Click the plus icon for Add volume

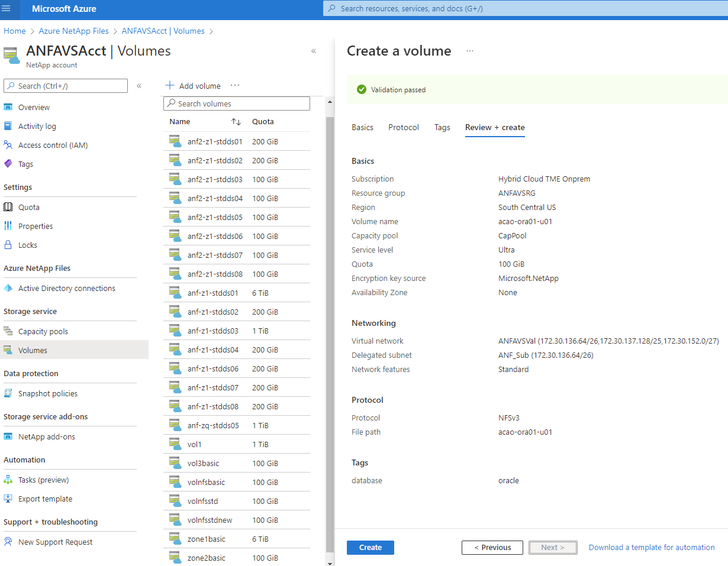(x=170, y=86)
